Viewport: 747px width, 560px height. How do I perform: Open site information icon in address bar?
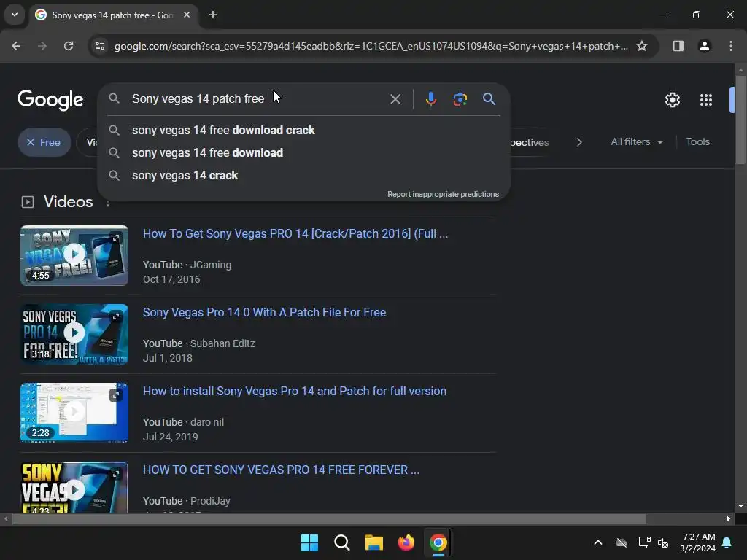coord(100,46)
